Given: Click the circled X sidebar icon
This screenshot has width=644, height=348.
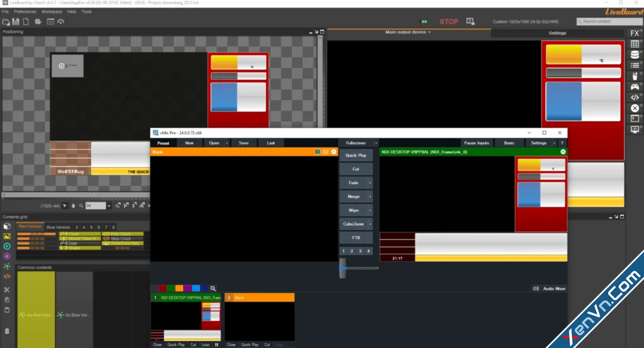Looking at the screenshot, I should [x=635, y=108].
